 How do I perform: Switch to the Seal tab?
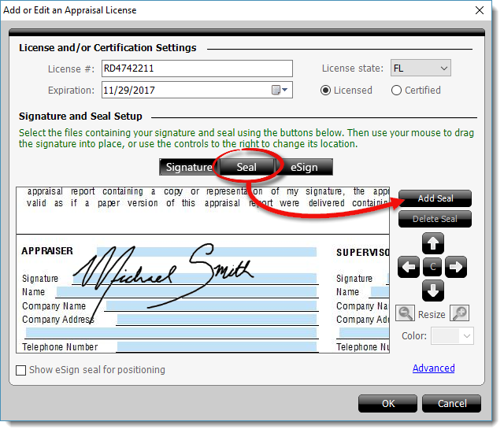(246, 167)
